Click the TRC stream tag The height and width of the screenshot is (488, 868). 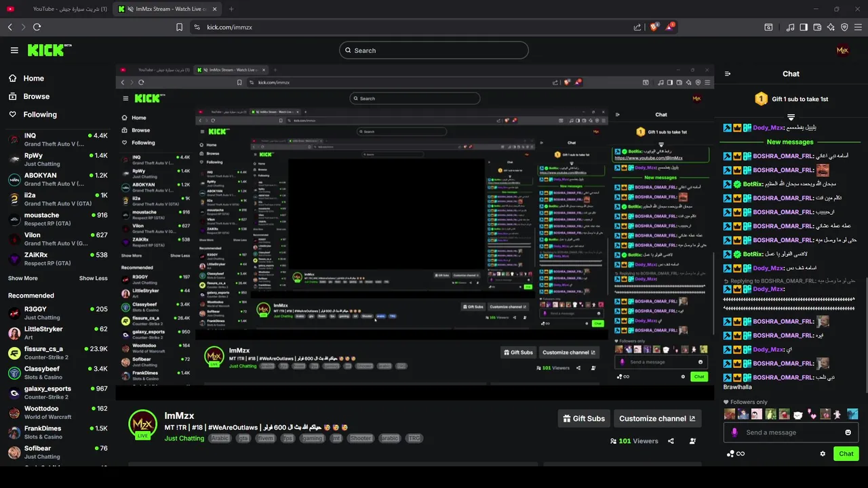(x=414, y=439)
